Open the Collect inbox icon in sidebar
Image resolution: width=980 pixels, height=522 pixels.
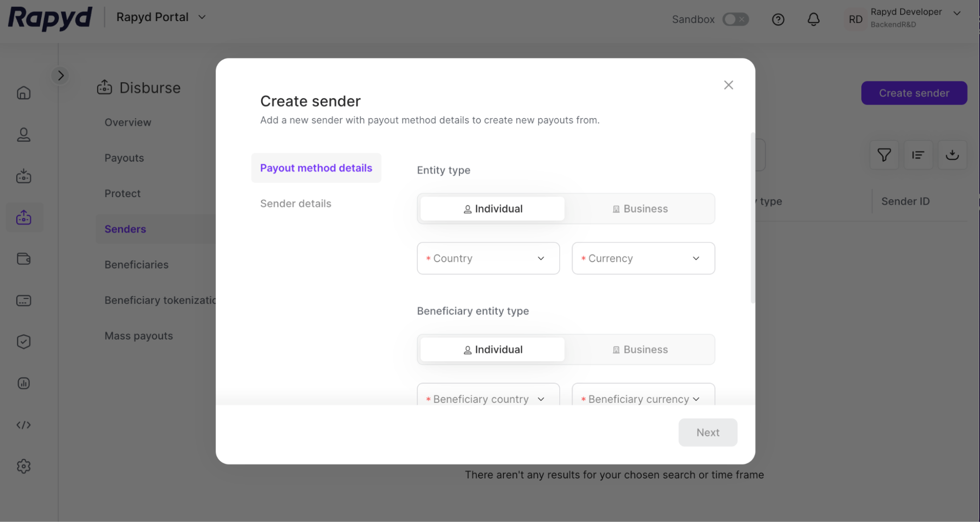[24, 176]
